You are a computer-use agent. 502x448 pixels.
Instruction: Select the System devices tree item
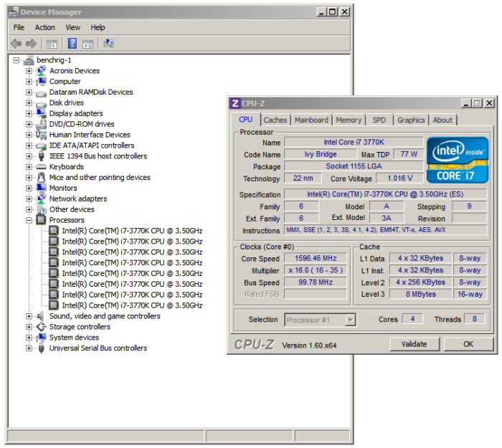click(74, 338)
